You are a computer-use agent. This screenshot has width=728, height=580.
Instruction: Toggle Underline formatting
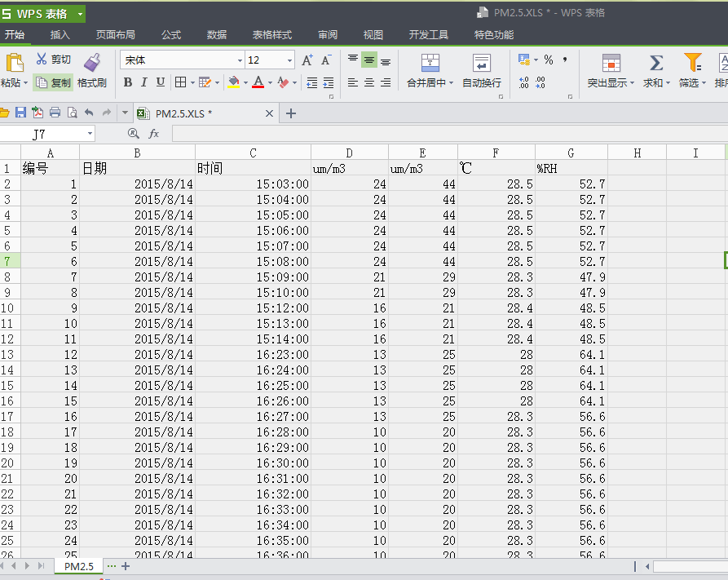pyautogui.click(x=161, y=82)
